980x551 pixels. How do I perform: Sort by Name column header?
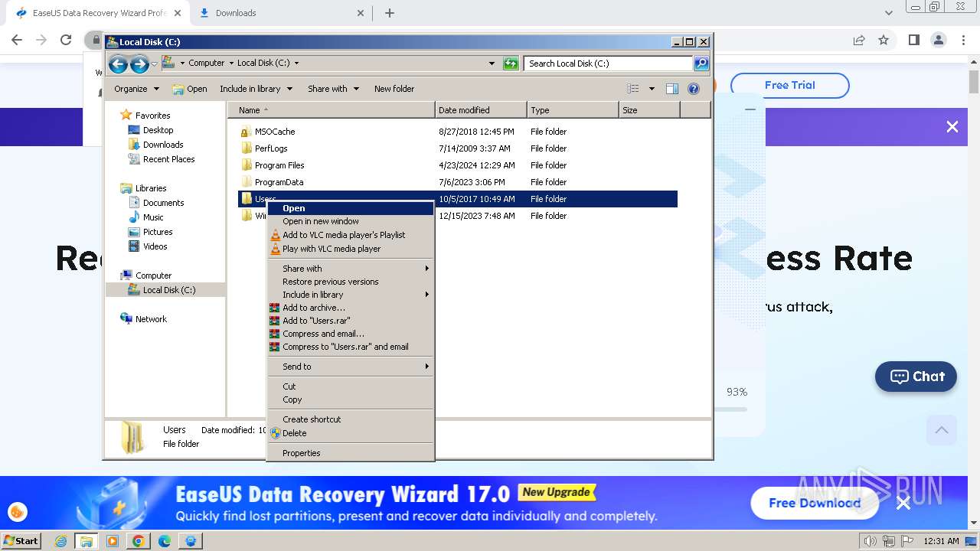[331, 110]
